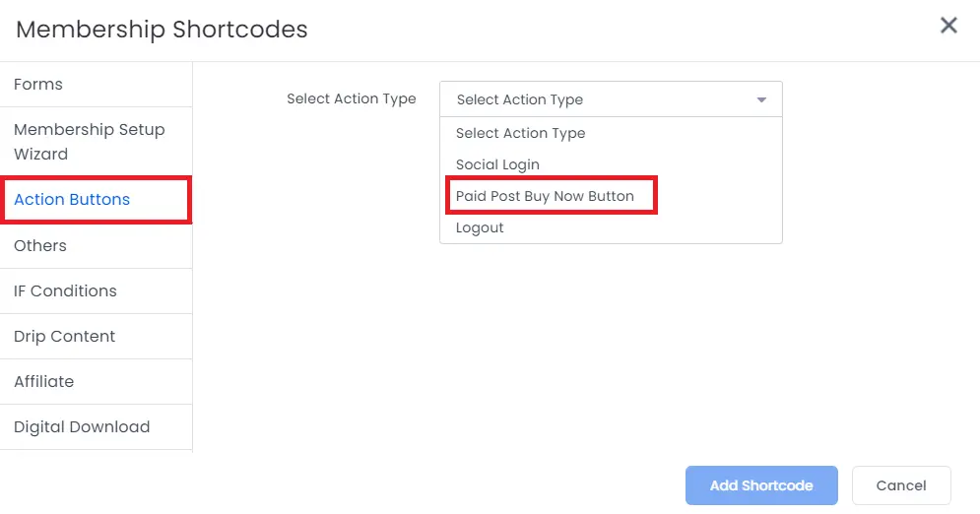Click the Cancel button
Screen dimensions: 980x514
[901, 485]
